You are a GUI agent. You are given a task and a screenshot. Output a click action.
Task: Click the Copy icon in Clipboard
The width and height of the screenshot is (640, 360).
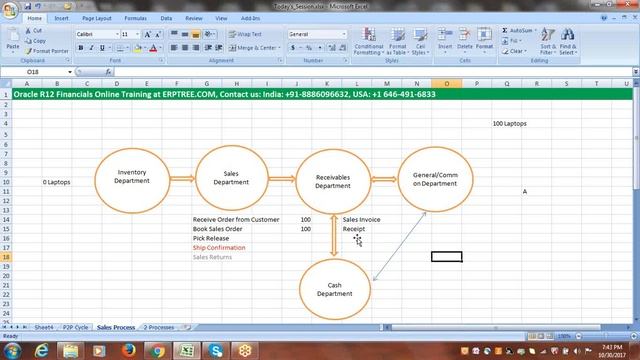point(28,41)
